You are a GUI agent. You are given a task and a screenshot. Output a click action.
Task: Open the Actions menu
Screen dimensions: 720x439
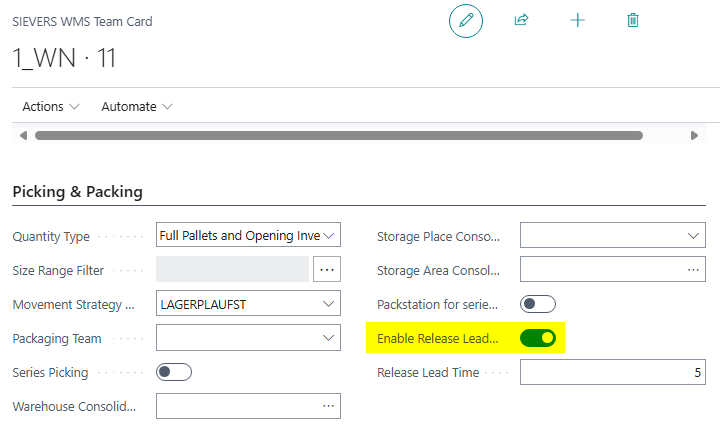tap(51, 106)
